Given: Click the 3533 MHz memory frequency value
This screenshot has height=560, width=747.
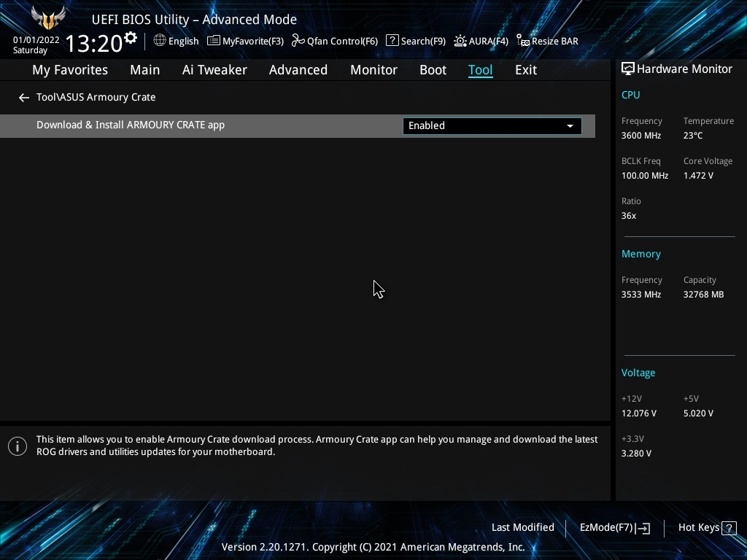Looking at the screenshot, I should click(x=641, y=295).
